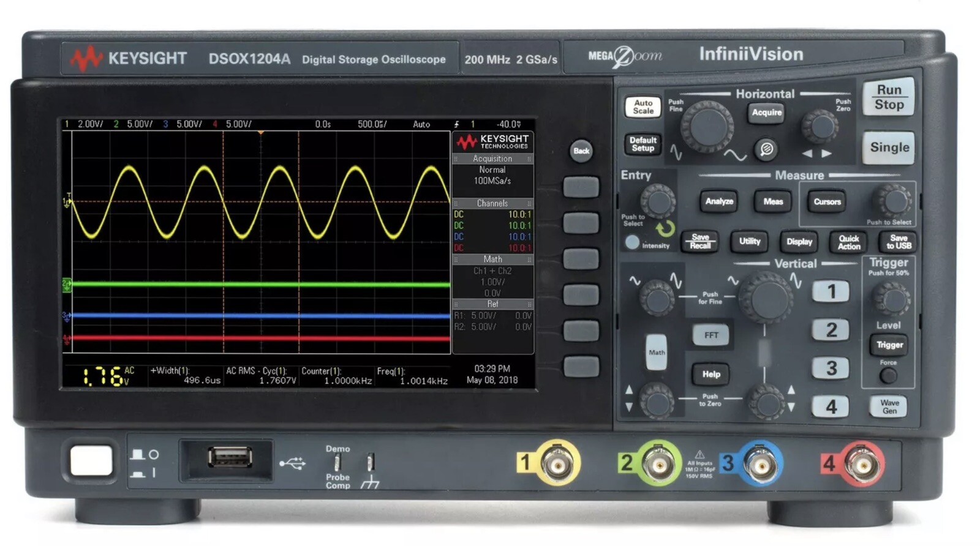Click the horizontal zoom magnifier key
This screenshot has width=980, height=546.
(x=766, y=149)
